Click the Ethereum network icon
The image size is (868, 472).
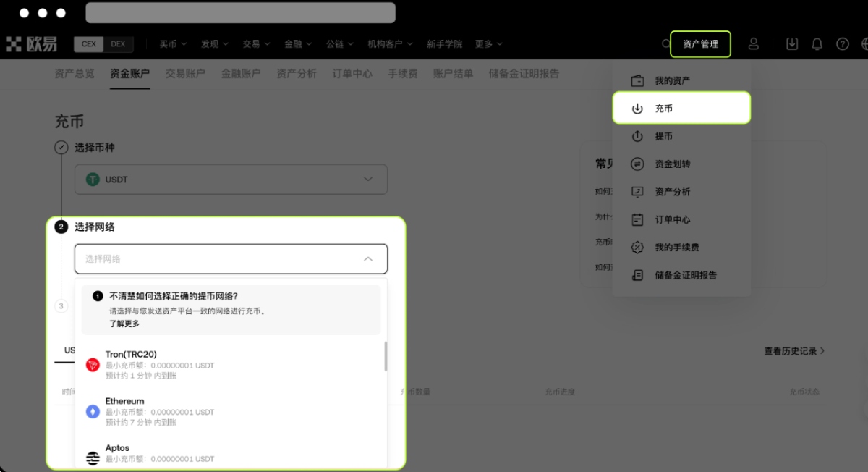[x=93, y=411]
